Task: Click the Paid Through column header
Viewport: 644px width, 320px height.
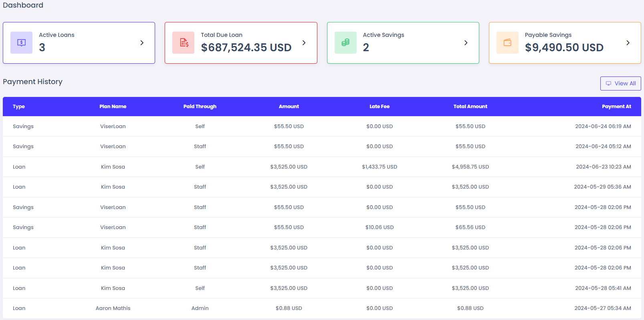Action: coord(200,107)
